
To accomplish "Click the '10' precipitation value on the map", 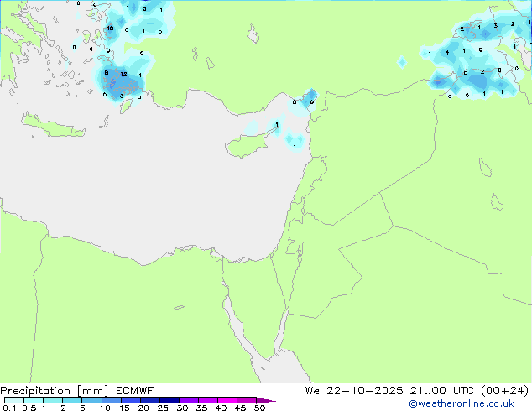I will coord(110,29).
